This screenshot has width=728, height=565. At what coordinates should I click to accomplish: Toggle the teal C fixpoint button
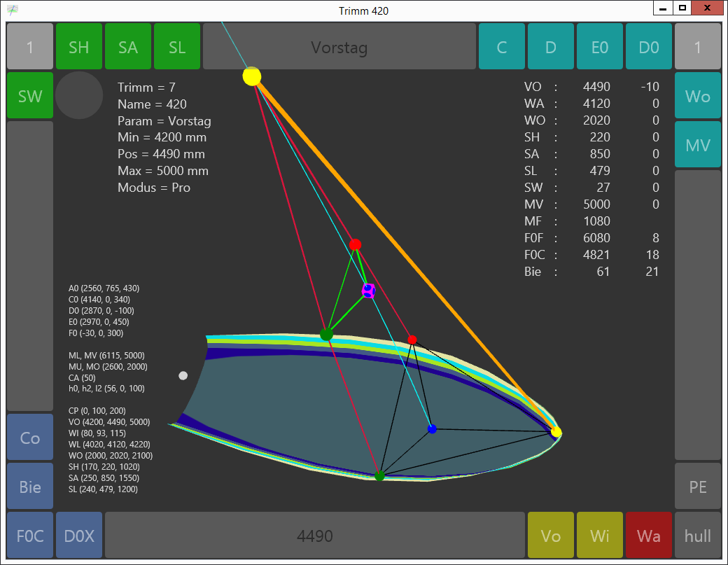pyautogui.click(x=501, y=47)
